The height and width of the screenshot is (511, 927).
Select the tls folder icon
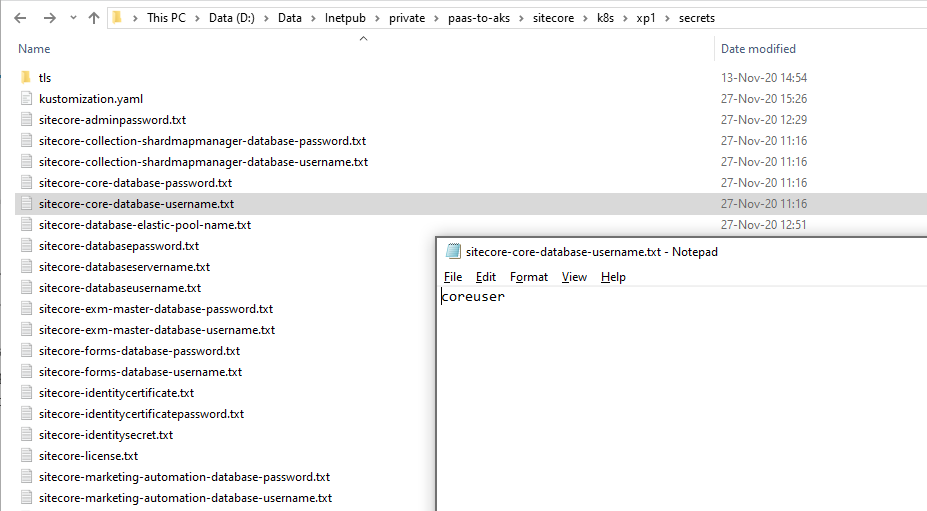25,77
